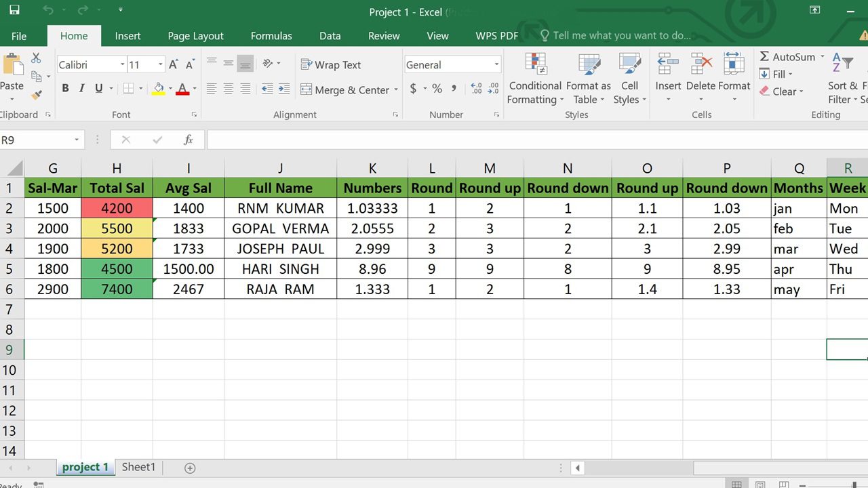Toggle Bold formatting
Image resolution: width=868 pixels, height=488 pixels.
pos(65,88)
